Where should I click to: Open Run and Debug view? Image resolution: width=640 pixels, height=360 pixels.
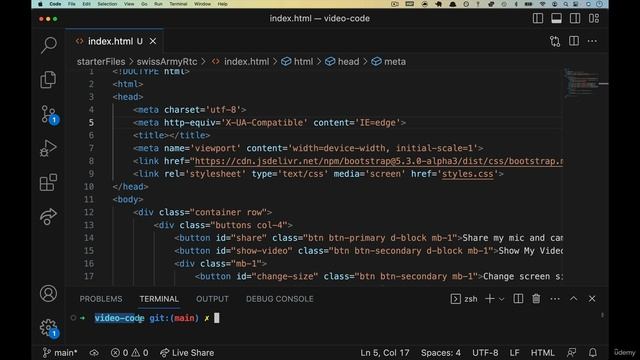[x=48, y=148]
